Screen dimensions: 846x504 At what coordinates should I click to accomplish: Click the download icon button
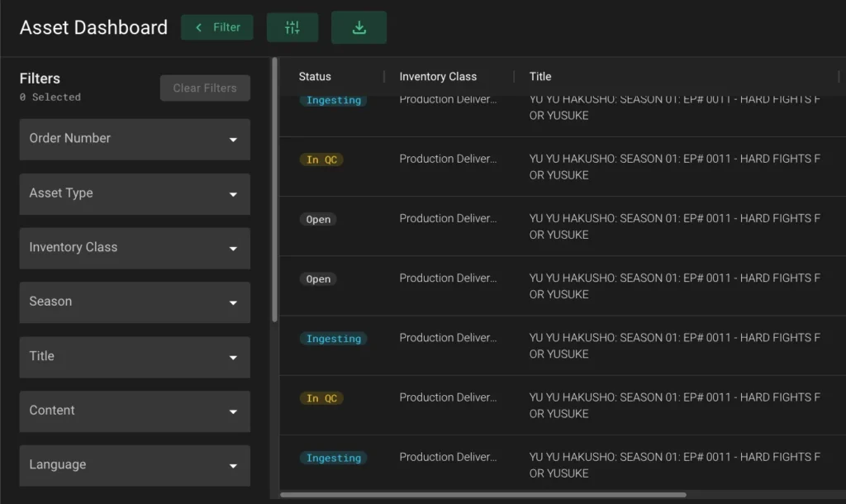[x=359, y=27]
